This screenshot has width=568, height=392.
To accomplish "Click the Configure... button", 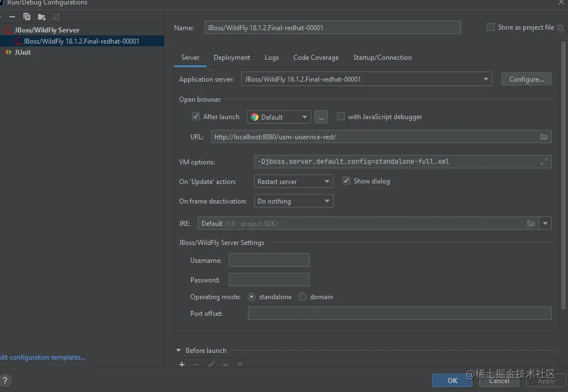I will click(527, 79).
